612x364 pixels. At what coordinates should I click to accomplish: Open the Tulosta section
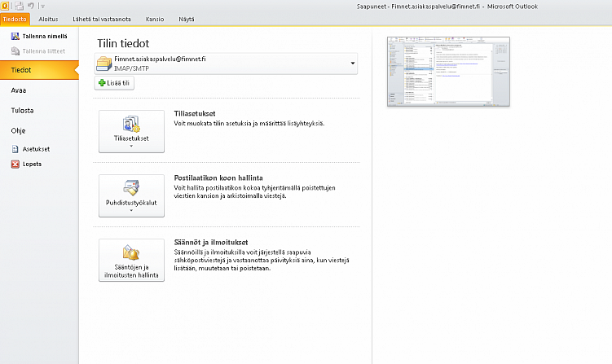coord(22,111)
